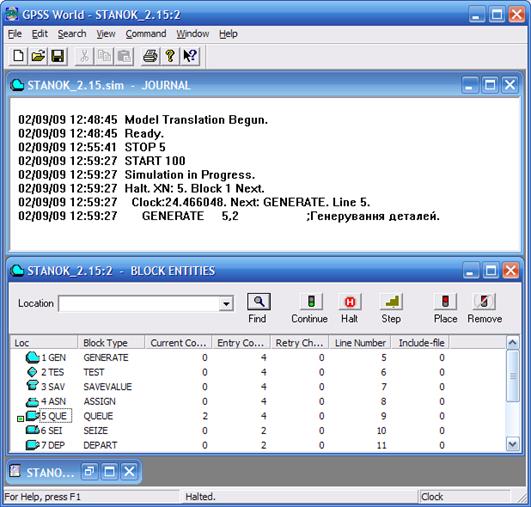Click the ASSIGN block type cell

coord(100,401)
